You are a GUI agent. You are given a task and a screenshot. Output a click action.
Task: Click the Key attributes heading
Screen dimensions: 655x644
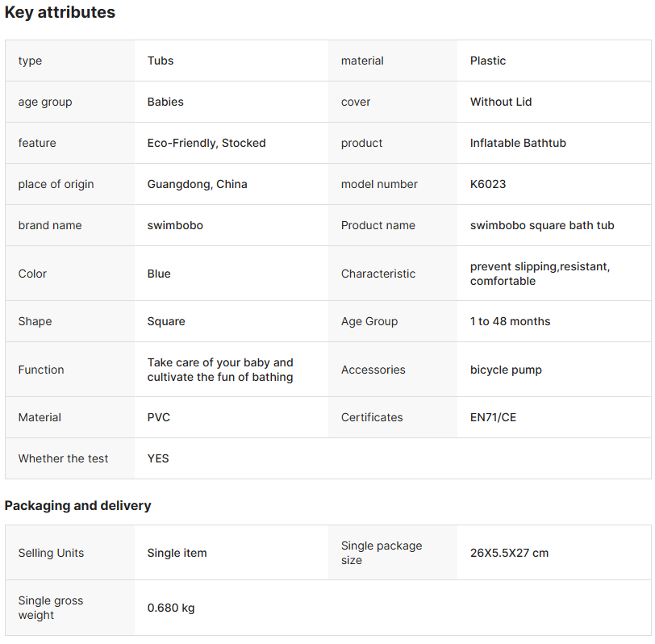pos(60,13)
